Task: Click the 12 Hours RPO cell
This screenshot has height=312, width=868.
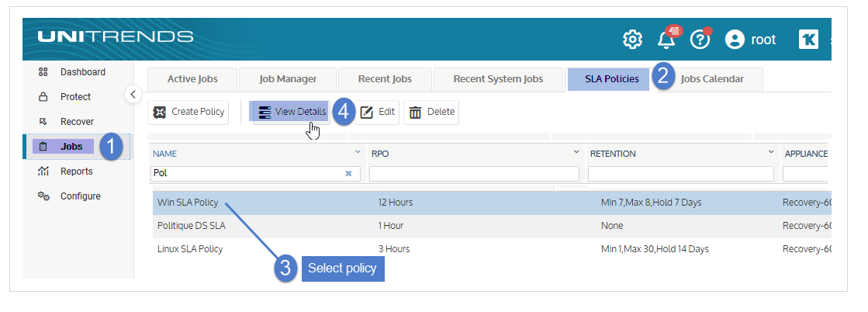Action: 396,203
